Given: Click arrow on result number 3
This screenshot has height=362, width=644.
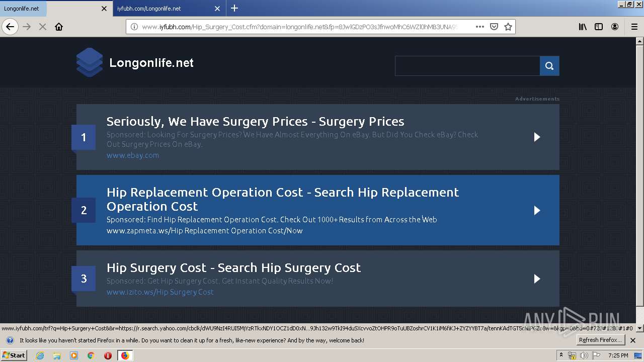Looking at the screenshot, I should click(537, 279).
